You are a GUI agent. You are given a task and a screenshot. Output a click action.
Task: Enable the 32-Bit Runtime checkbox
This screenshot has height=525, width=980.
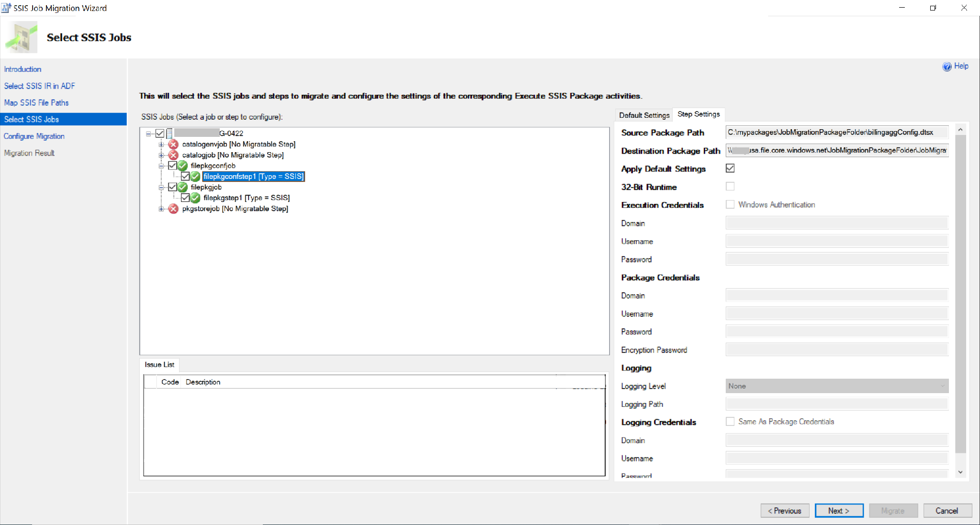[731, 186]
